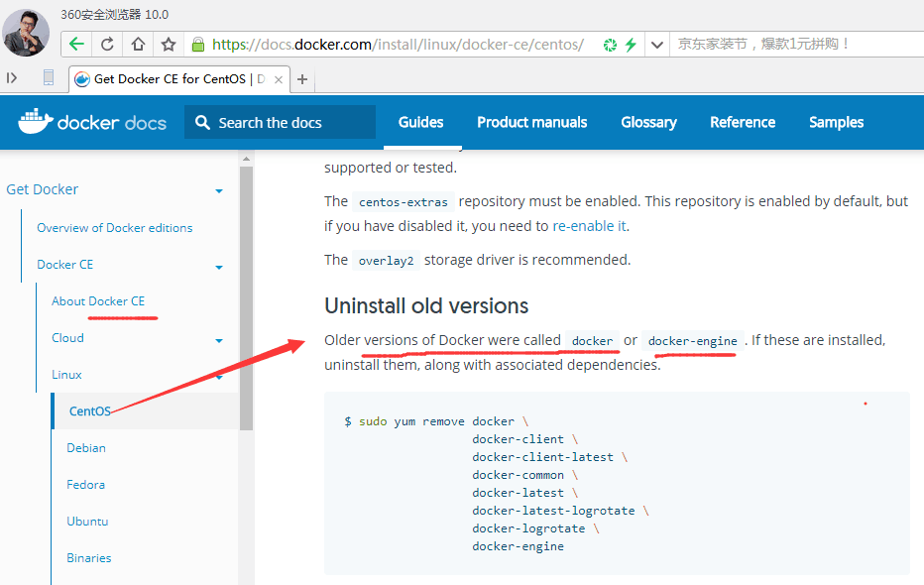Open Cloud sidebar item

coord(67,337)
